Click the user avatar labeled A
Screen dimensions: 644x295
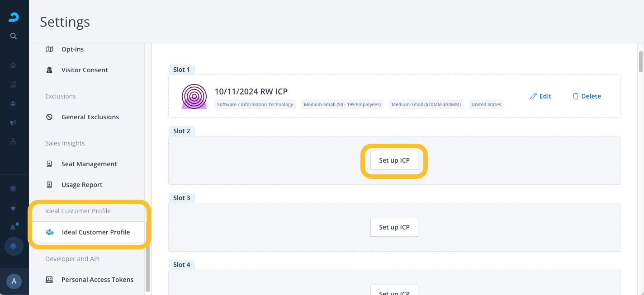pyautogui.click(x=14, y=281)
